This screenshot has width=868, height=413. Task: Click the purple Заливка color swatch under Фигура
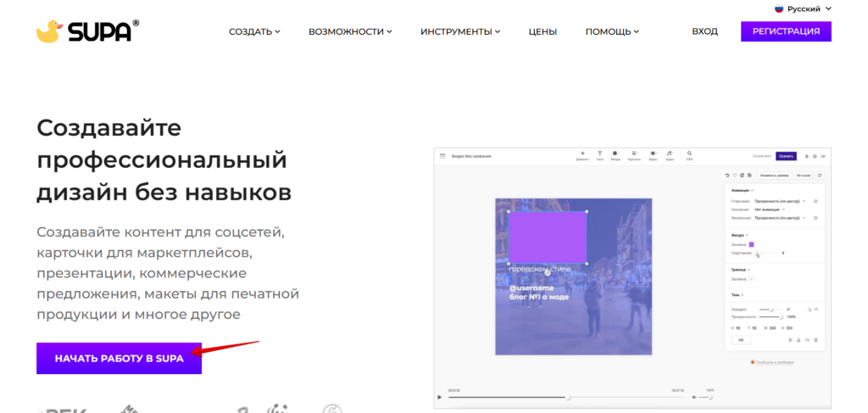pyautogui.click(x=751, y=244)
